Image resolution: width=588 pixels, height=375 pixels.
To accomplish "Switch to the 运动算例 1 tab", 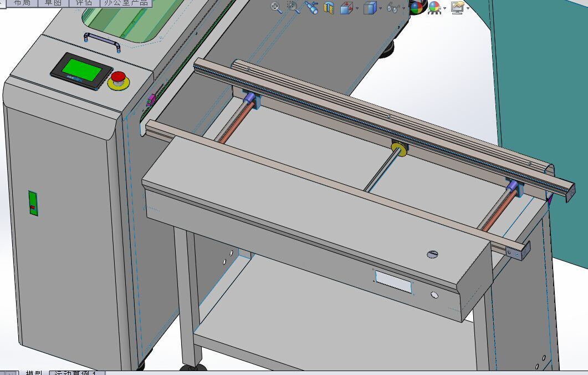I will click(77, 372).
